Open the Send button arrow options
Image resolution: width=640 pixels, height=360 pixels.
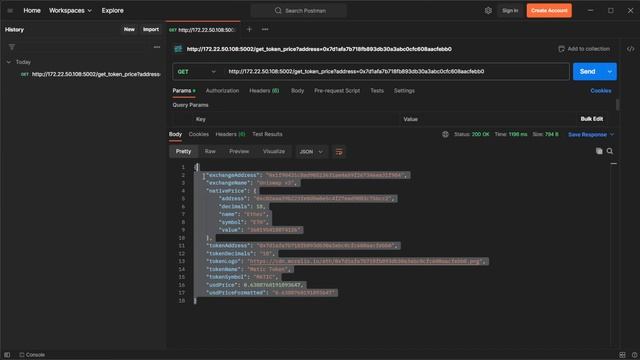(x=609, y=71)
